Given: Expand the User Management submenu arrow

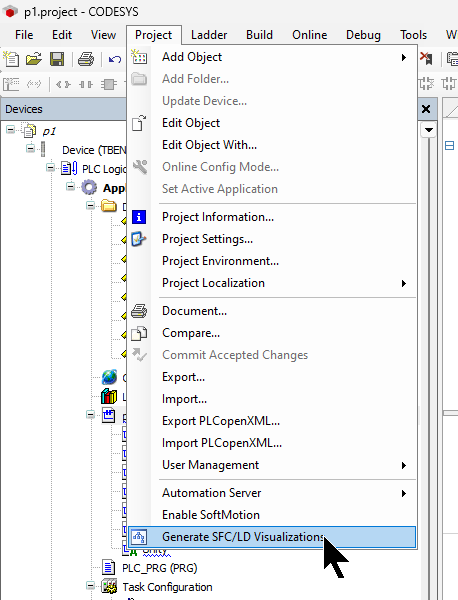Looking at the screenshot, I should coord(404,465).
